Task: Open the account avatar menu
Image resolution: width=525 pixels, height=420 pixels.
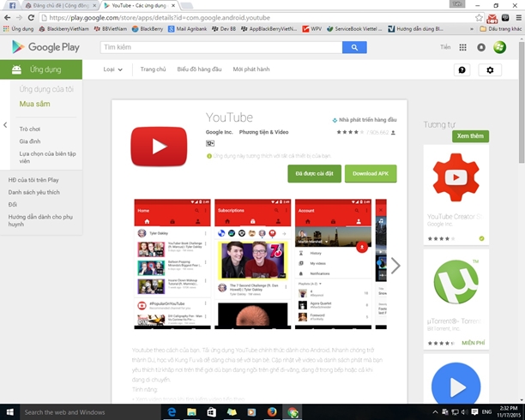Action: [x=499, y=47]
